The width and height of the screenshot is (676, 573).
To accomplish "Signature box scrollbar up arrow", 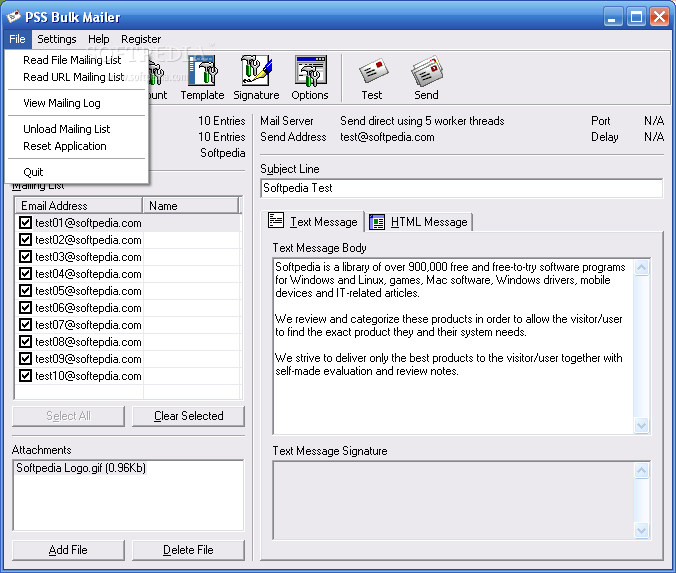I will 642,470.
